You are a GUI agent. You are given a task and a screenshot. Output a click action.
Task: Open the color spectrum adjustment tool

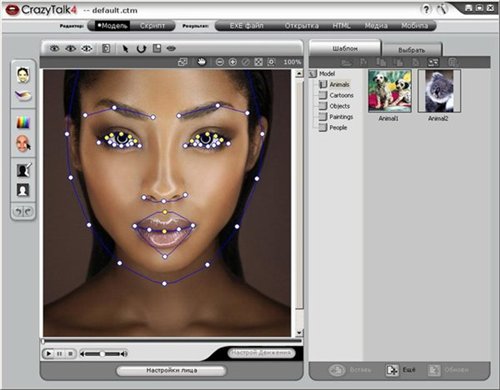(23, 122)
